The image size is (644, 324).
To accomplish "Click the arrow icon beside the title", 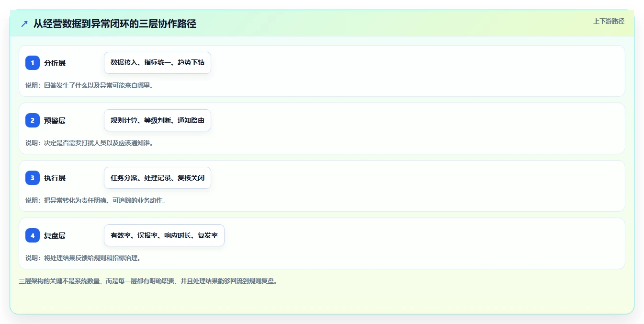I will (24, 24).
